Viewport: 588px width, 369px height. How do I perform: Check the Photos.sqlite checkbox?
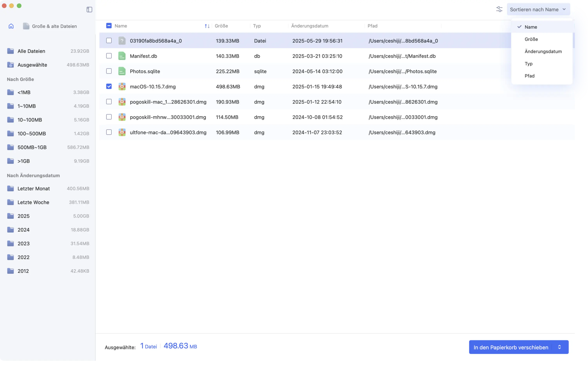point(109,71)
